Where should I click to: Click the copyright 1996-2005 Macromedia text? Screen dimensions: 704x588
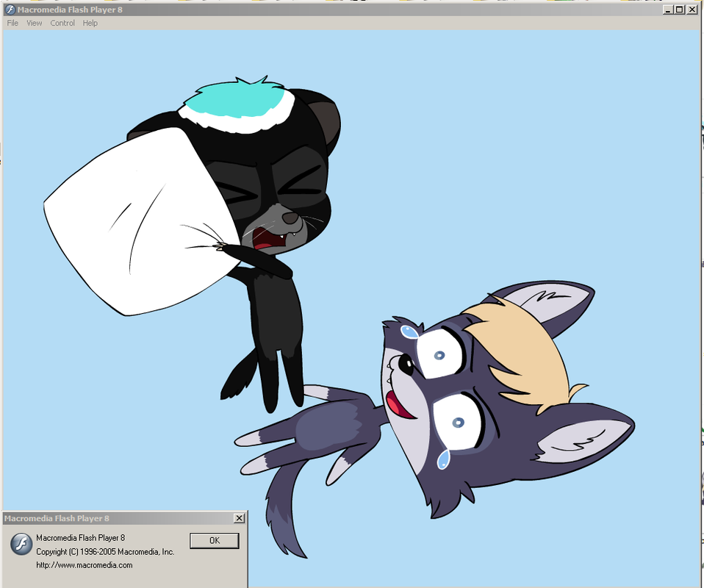coord(105,551)
